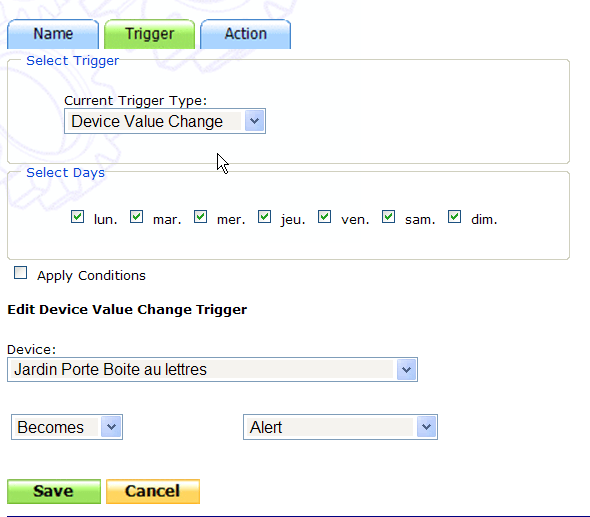The height and width of the screenshot is (517, 590).
Task: Disable the jeu. day checkbox
Action: coord(264,217)
